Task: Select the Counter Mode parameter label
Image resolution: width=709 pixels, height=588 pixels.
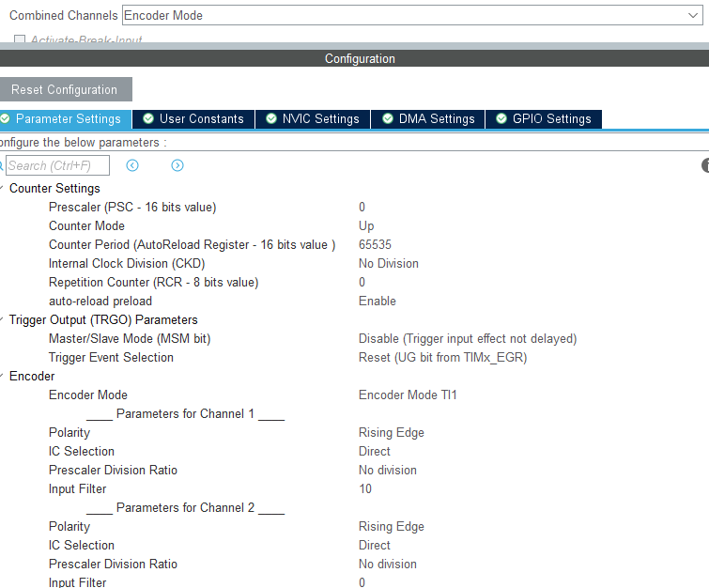Action: point(86,226)
